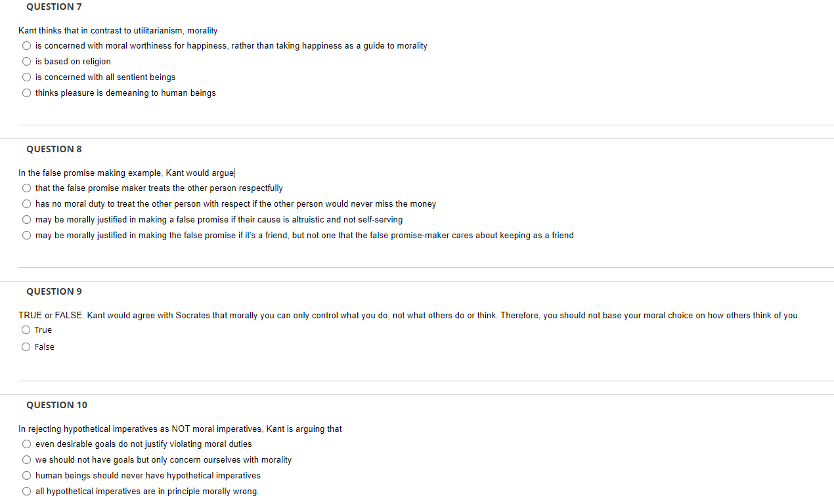This screenshot has width=834, height=504.
Task: Select 'human beings should never have hypothetical imperatives'
Action: [26, 476]
